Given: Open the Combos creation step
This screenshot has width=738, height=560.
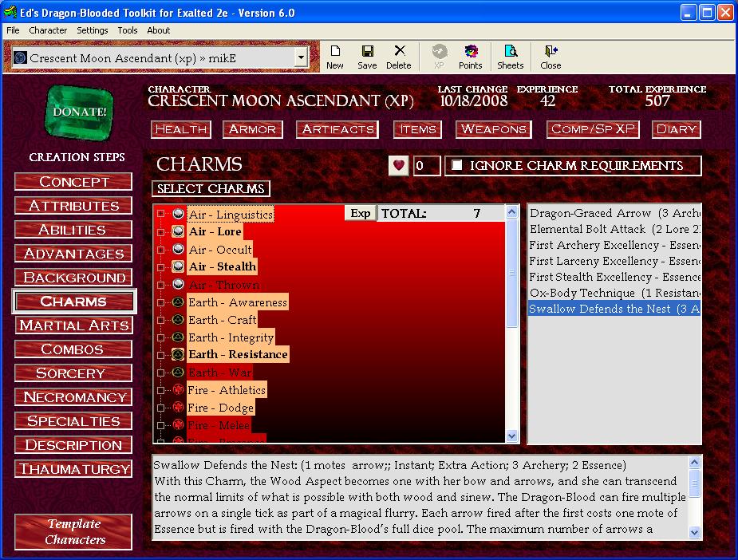Looking at the screenshot, I should pos(74,349).
